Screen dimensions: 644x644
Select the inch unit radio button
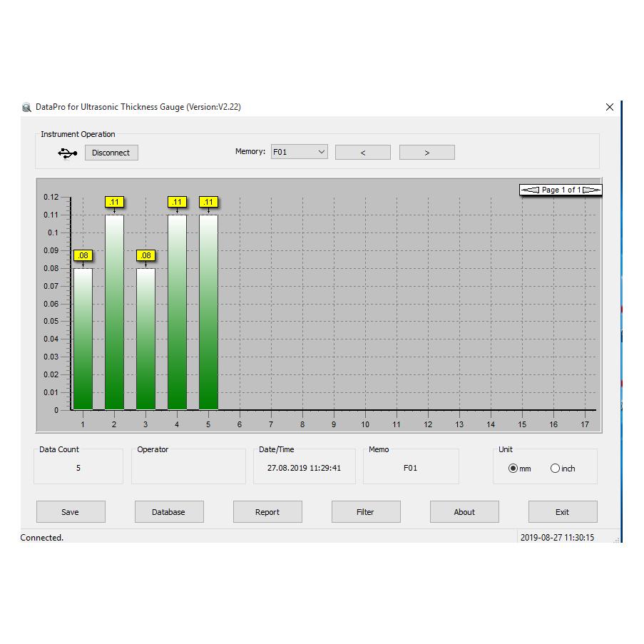pyautogui.click(x=555, y=469)
